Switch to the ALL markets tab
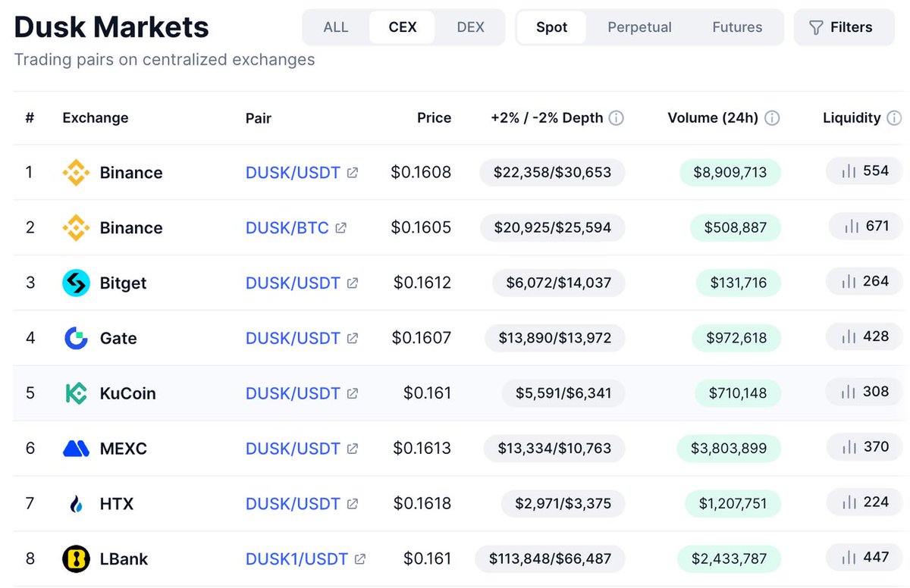 (x=336, y=27)
